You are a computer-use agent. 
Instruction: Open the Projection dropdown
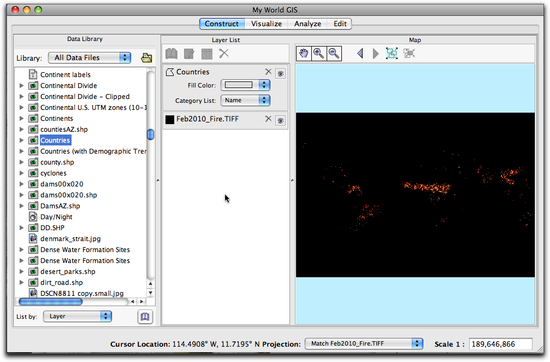(364, 344)
